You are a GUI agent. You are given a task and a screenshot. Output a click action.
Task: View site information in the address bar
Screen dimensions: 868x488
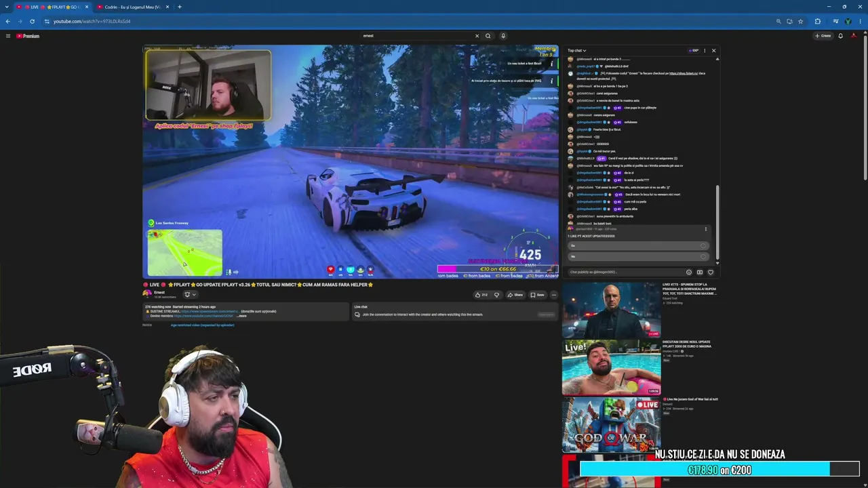point(47,21)
